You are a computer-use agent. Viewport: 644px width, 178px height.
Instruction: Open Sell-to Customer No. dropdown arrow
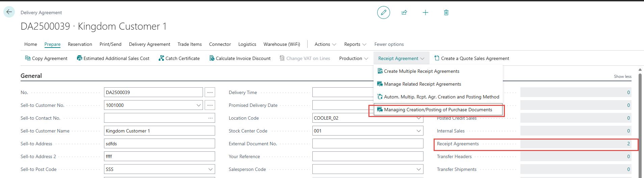click(x=199, y=105)
